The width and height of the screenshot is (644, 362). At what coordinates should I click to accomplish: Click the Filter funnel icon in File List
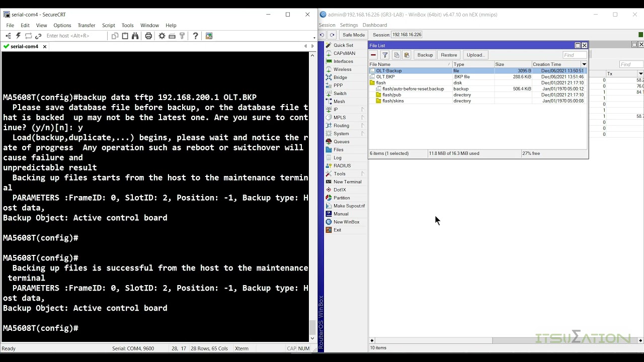[385, 55]
